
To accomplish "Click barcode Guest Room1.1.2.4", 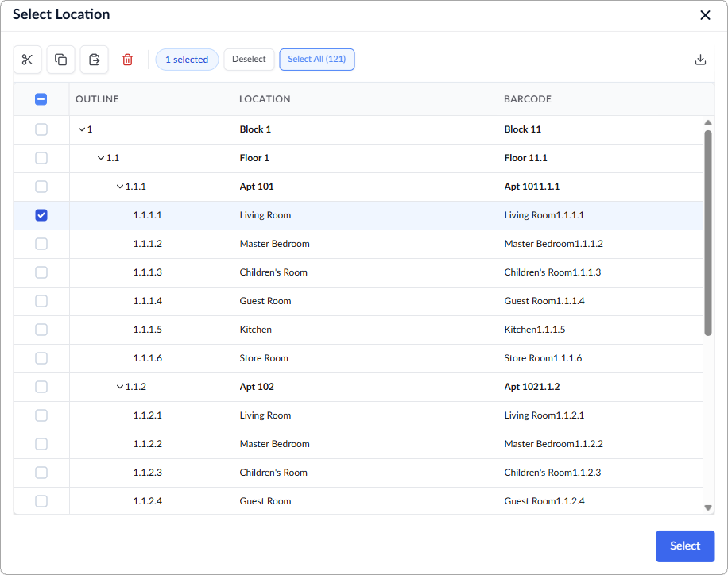I will pyautogui.click(x=544, y=501).
